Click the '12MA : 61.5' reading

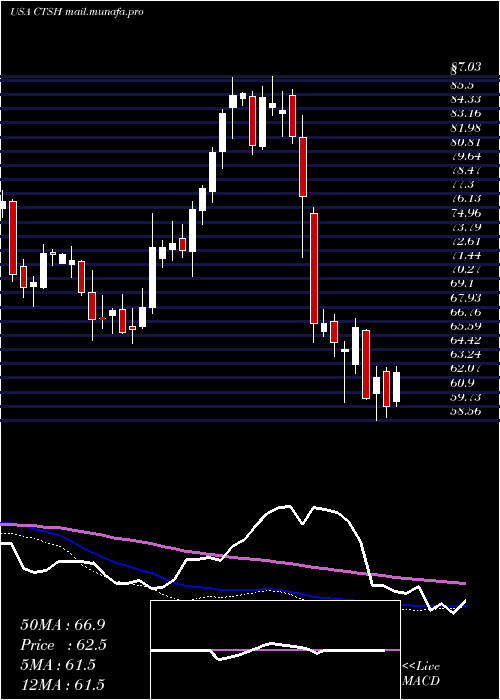tap(63, 685)
